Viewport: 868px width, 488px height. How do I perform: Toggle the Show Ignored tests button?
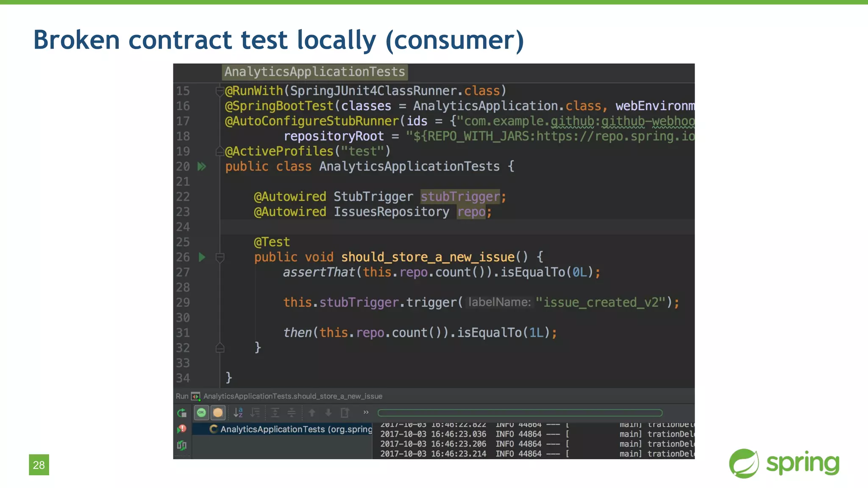point(218,413)
